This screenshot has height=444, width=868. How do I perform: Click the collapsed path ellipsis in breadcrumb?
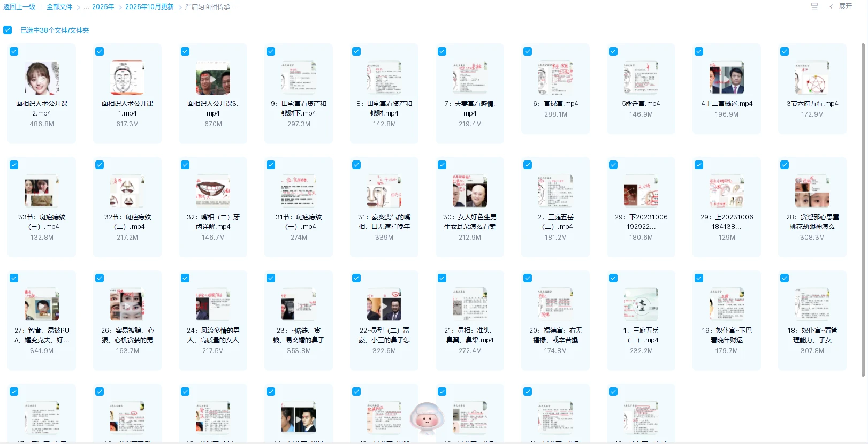pyautogui.click(x=86, y=7)
